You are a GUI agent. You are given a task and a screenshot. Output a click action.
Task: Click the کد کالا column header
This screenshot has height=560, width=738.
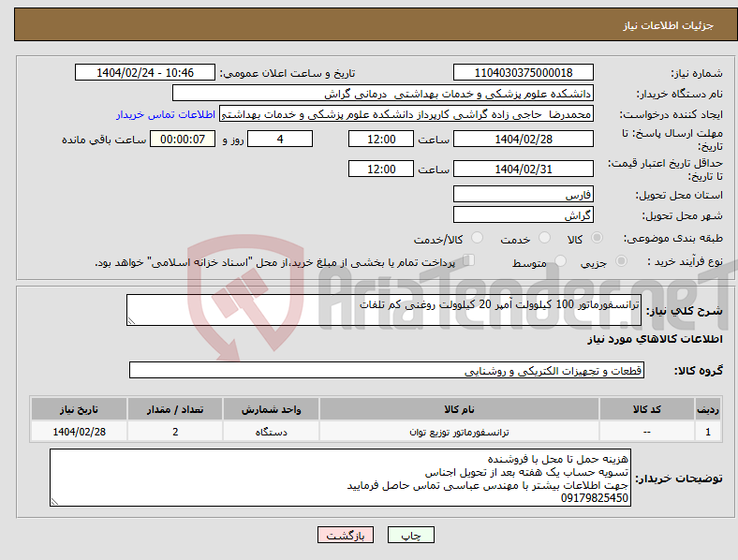[x=647, y=409]
